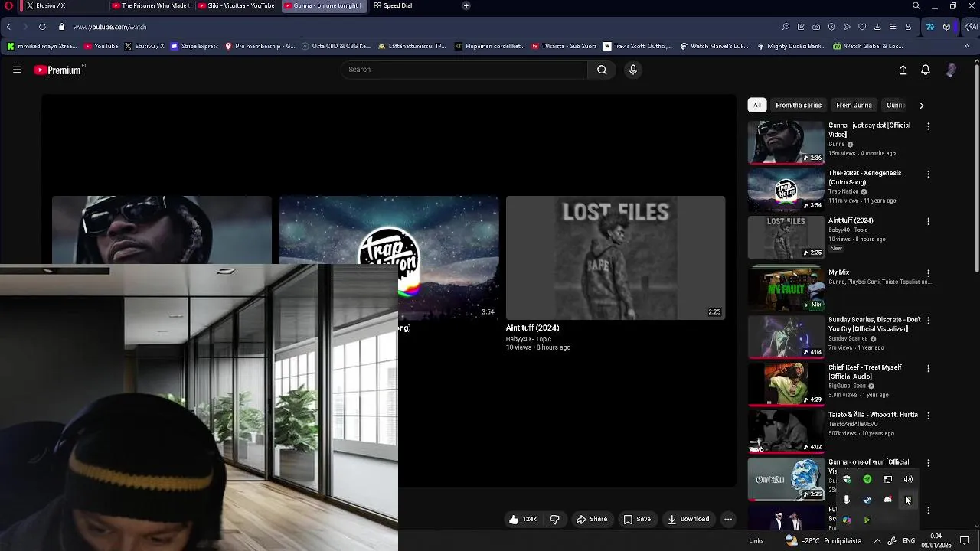
Task: Collapse the hidden tray icons chevron
Action: [877, 540]
